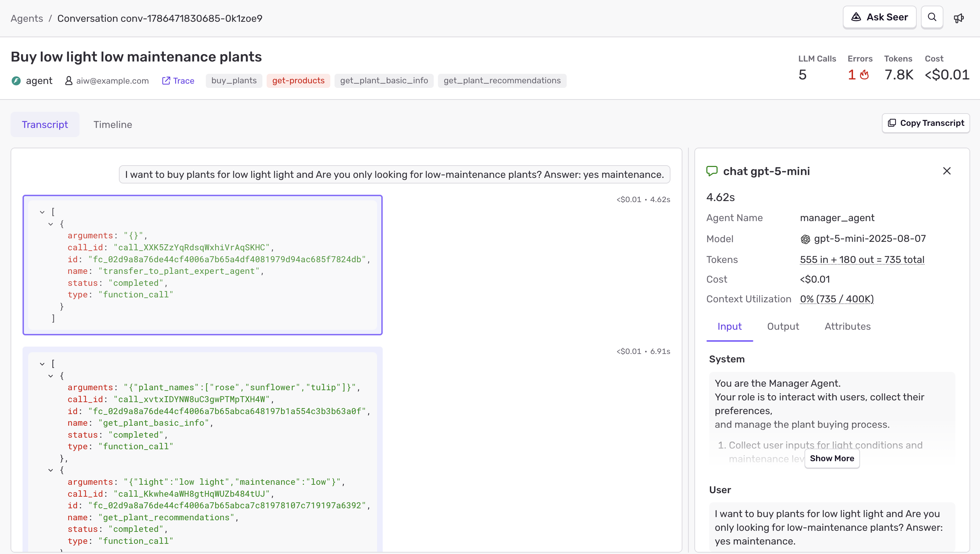This screenshot has width=980, height=554.
Task: Click the OpenAI logo next to model name
Action: [x=805, y=239]
